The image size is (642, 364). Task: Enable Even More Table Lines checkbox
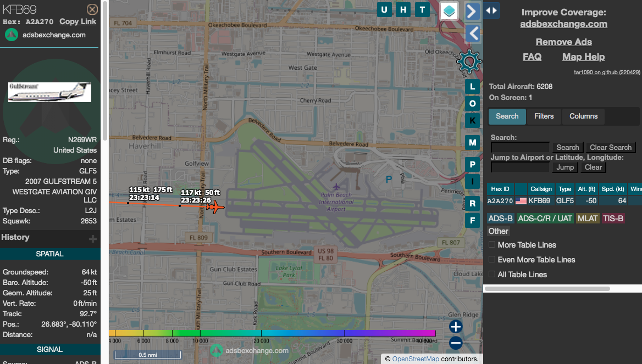click(x=492, y=259)
